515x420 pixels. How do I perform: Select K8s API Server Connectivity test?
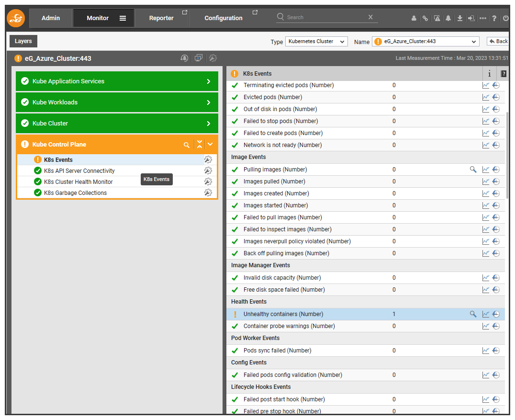pos(79,171)
